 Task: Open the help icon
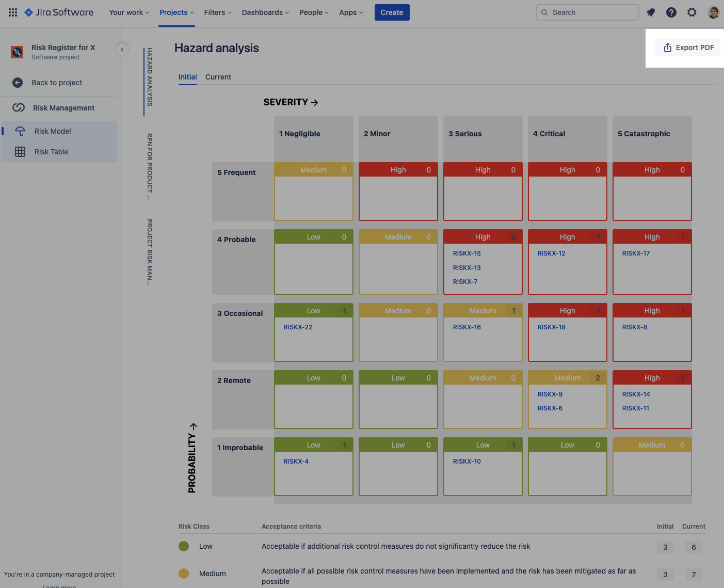pos(671,12)
